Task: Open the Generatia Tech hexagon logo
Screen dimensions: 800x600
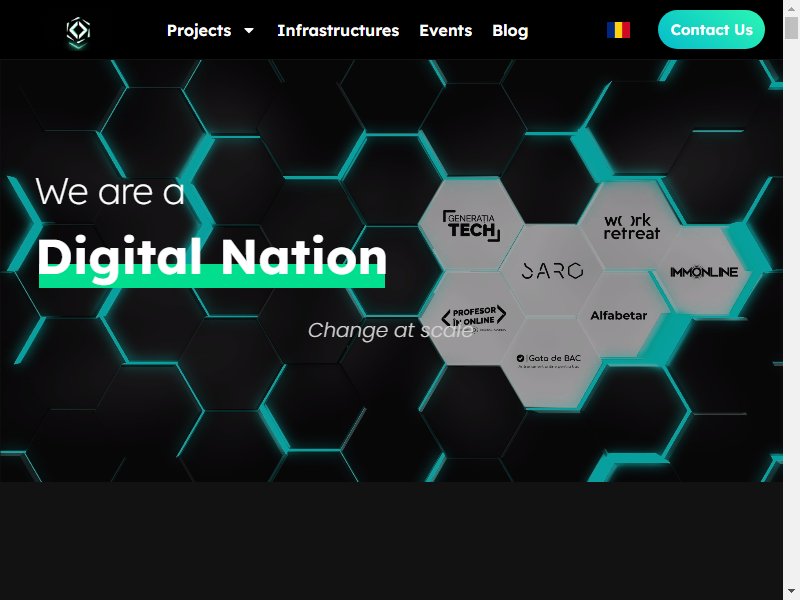Action: [x=471, y=225]
